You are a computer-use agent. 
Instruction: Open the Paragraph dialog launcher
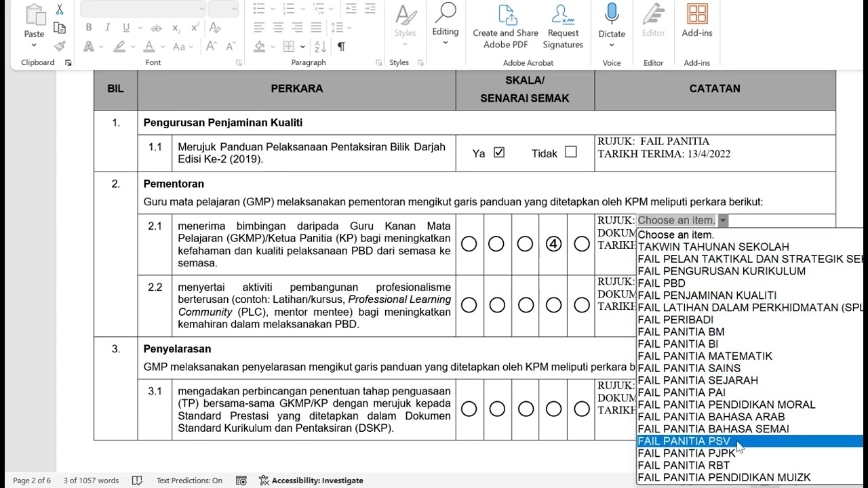click(378, 62)
